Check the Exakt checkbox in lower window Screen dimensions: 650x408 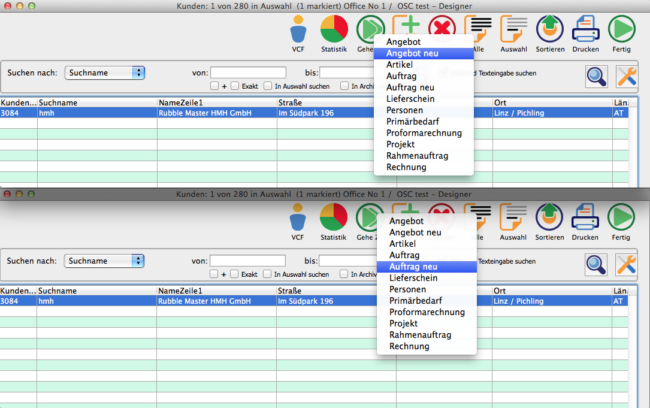233,275
